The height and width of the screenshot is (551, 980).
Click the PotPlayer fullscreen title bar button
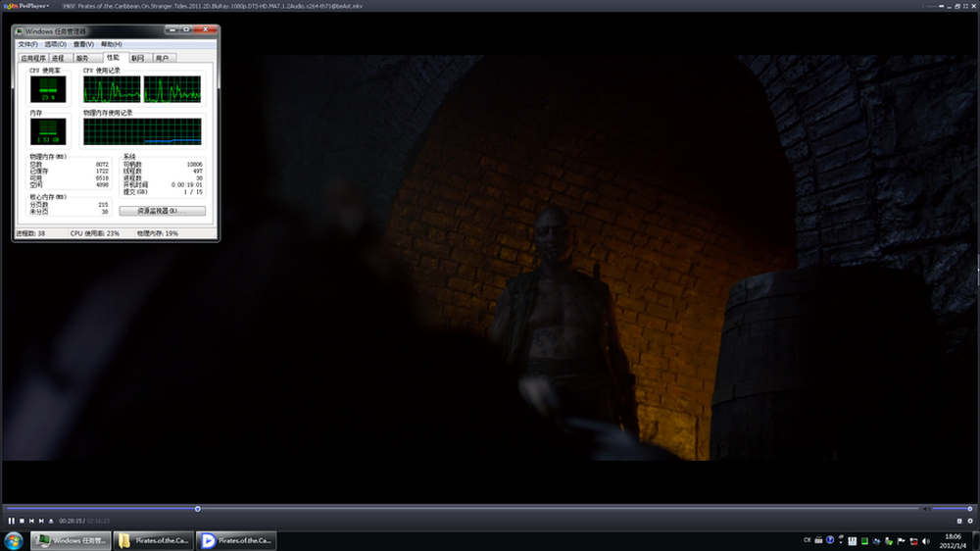click(965, 6)
